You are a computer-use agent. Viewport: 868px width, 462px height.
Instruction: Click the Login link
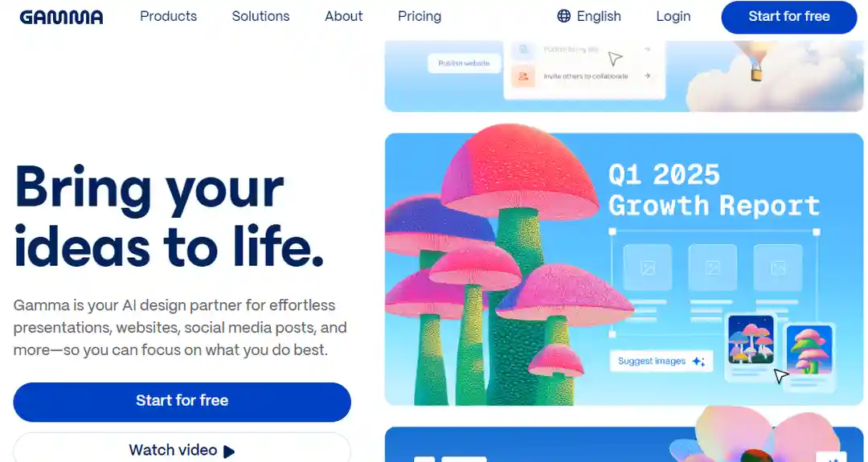[674, 16]
